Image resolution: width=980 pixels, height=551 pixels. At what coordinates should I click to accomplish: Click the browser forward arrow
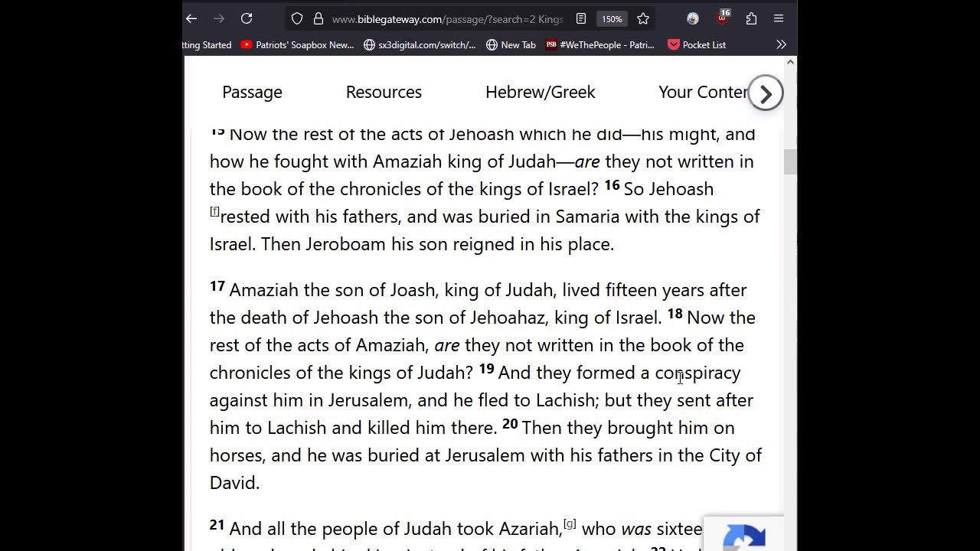point(219,18)
